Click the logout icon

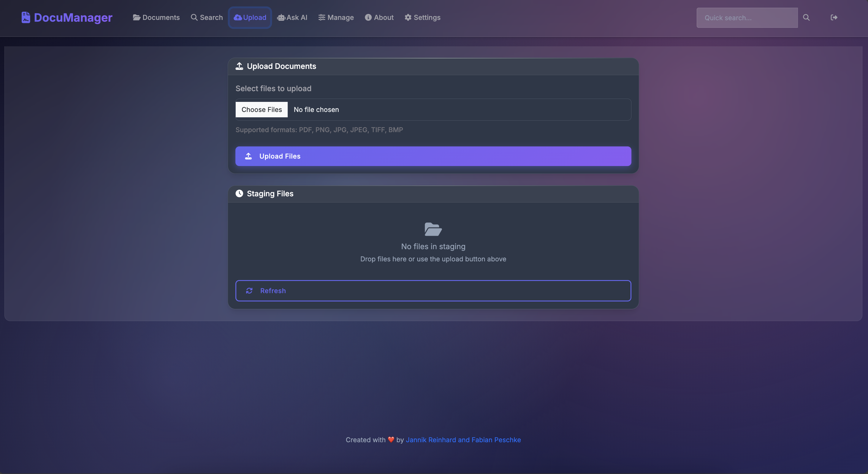pyautogui.click(x=834, y=18)
